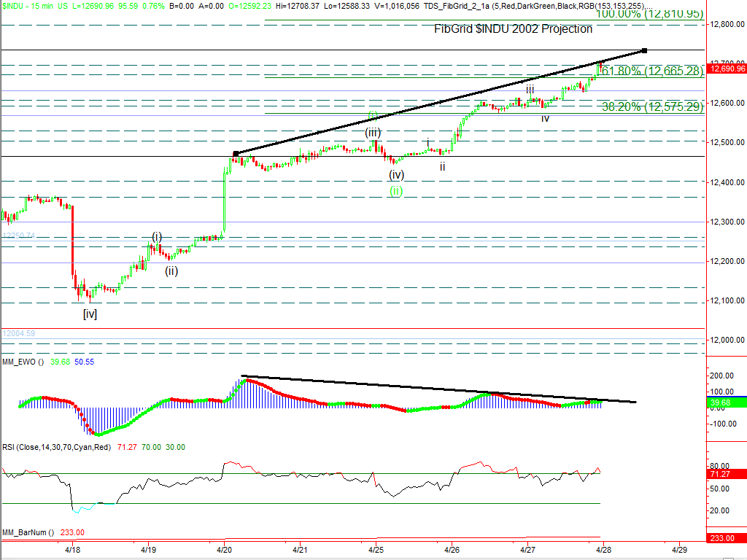Select the FibGrid $INDU 2002 Projection text

point(513,29)
